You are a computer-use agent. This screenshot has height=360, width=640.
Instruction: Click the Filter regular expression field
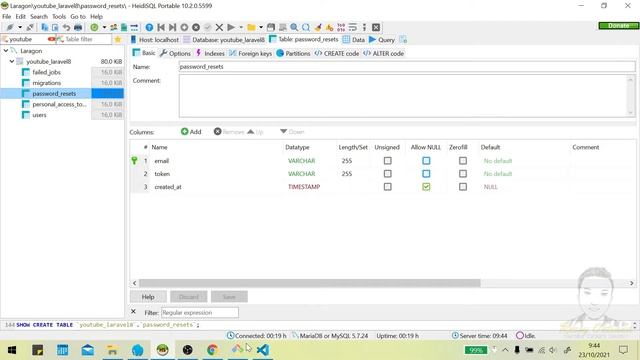click(x=200, y=313)
